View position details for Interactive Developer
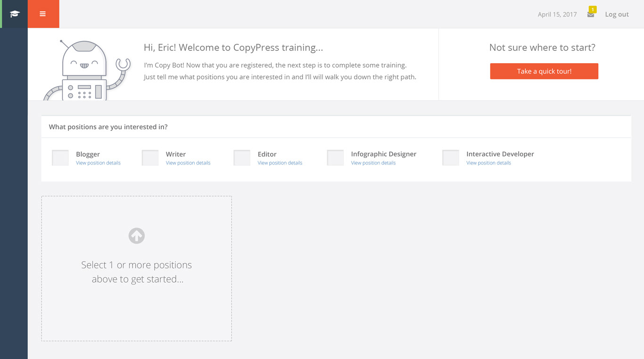The width and height of the screenshot is (644, 359). (488, 163)
